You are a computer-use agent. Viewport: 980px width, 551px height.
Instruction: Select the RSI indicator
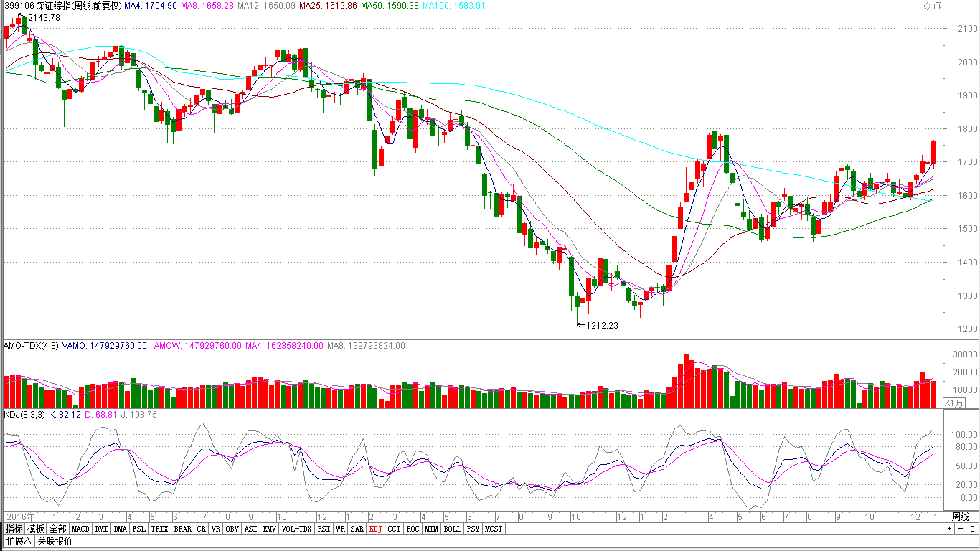[324, 529]
